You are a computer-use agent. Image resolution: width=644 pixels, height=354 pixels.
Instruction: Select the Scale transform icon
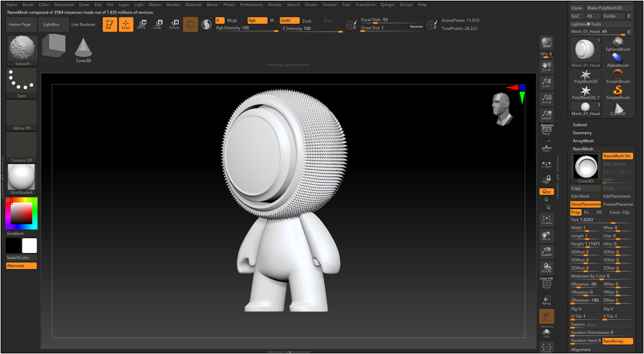tap(157, 24)
